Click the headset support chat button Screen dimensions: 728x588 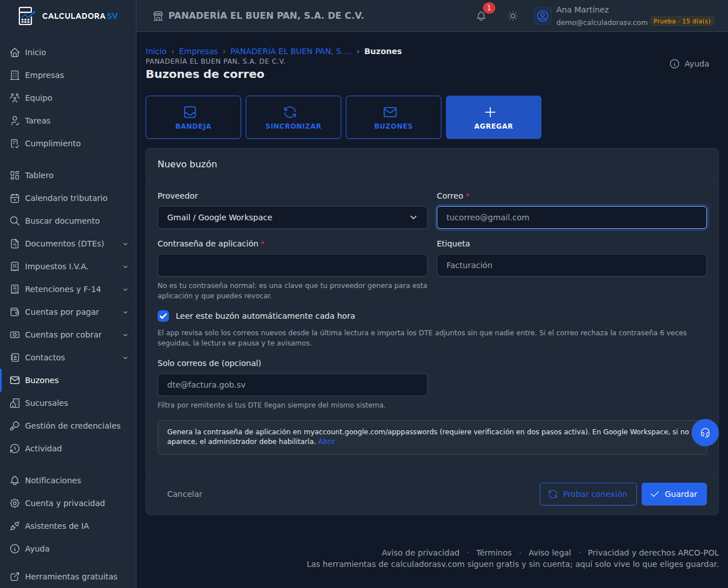pyautogui.click(x=705, y=433)
